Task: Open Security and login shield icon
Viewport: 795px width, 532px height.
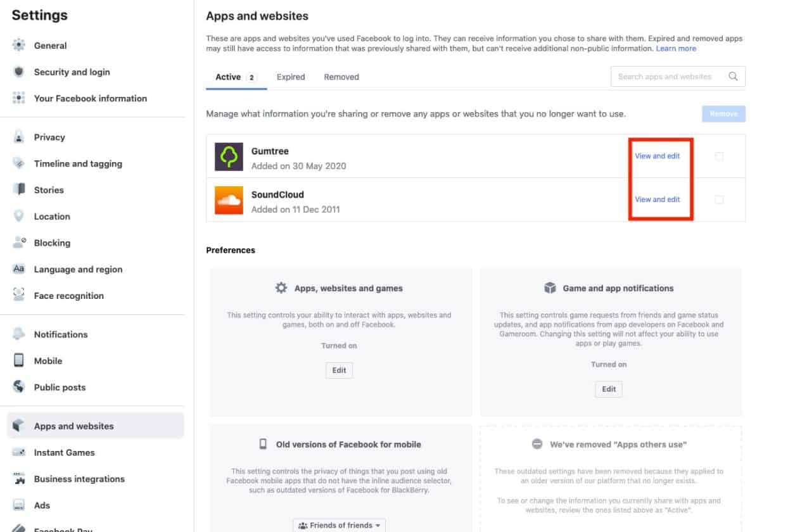Action: [x=19, y=72]
